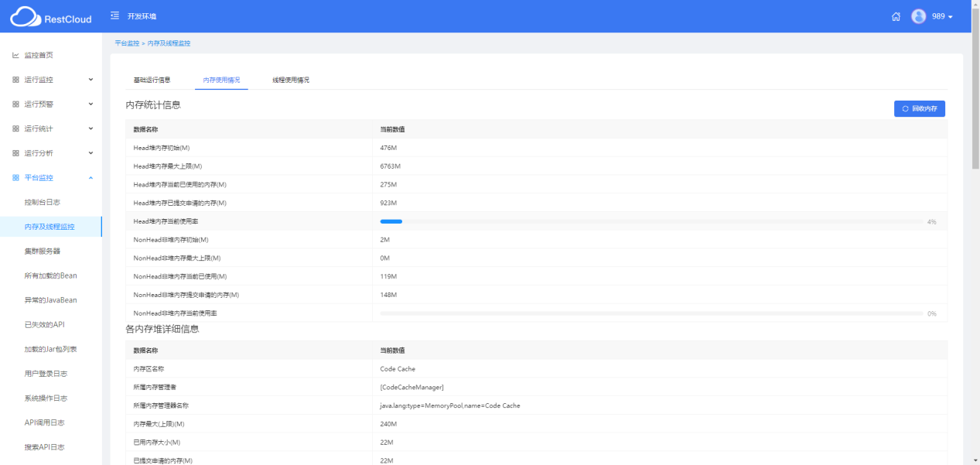Click the Code Cache value

398,369
